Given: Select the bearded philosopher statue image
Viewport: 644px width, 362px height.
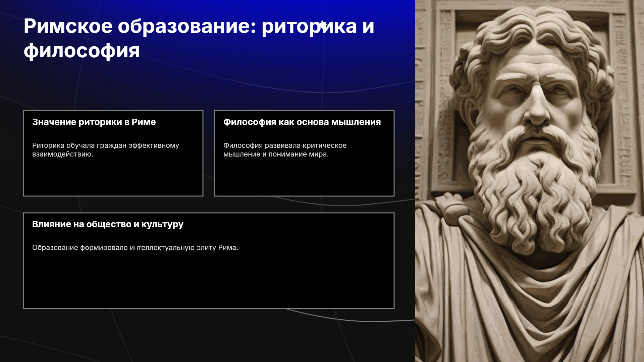Looking at the screenshot, I should [530, 181].
